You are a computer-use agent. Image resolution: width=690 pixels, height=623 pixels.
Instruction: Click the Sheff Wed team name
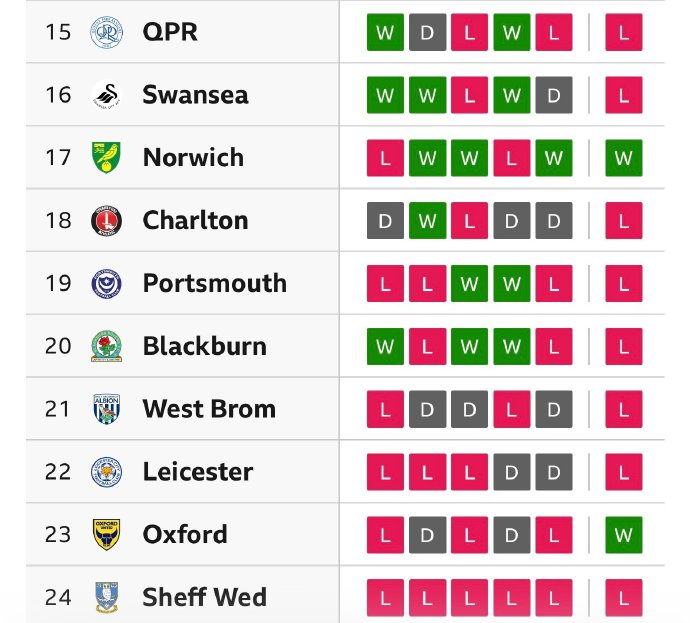[x=204, y=598]
